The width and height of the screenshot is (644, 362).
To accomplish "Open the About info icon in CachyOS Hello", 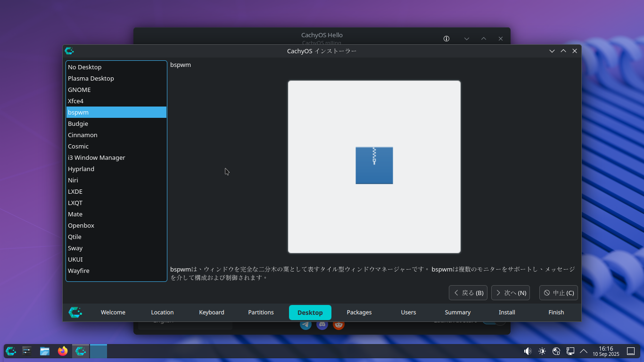I will pos(446,39).
